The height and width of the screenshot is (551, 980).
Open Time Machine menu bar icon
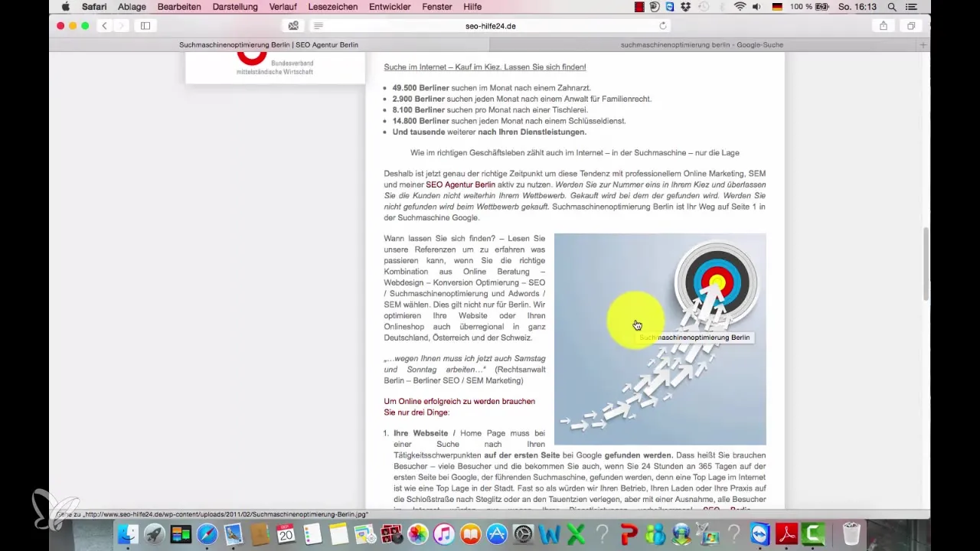click(x=703, y=7)
